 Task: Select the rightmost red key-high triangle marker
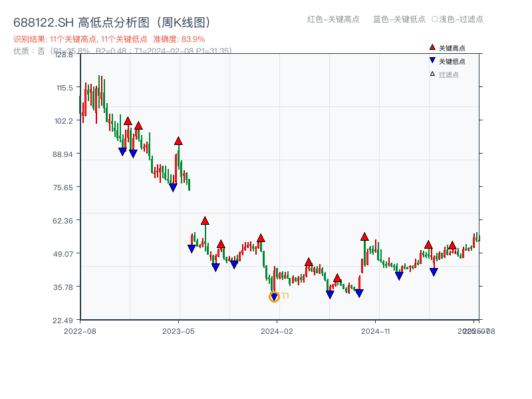pyautogui.click(x=452, y=245)
